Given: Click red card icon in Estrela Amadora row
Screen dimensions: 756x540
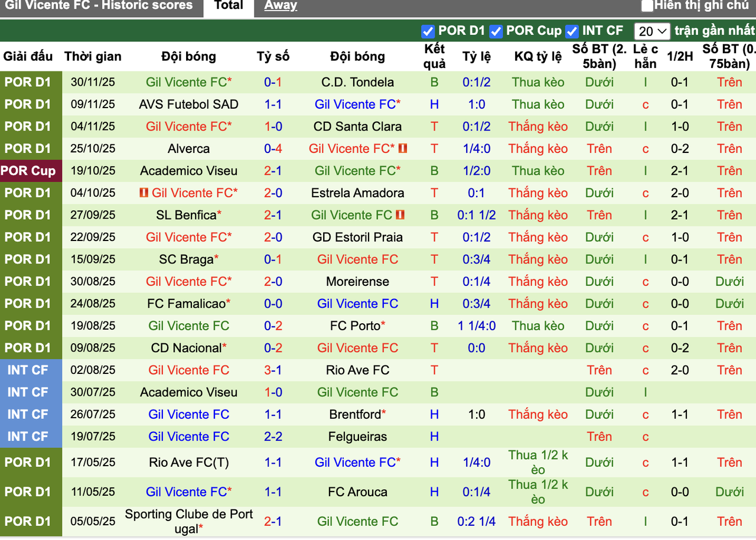Looking at the screenshot, I should 144,193.
